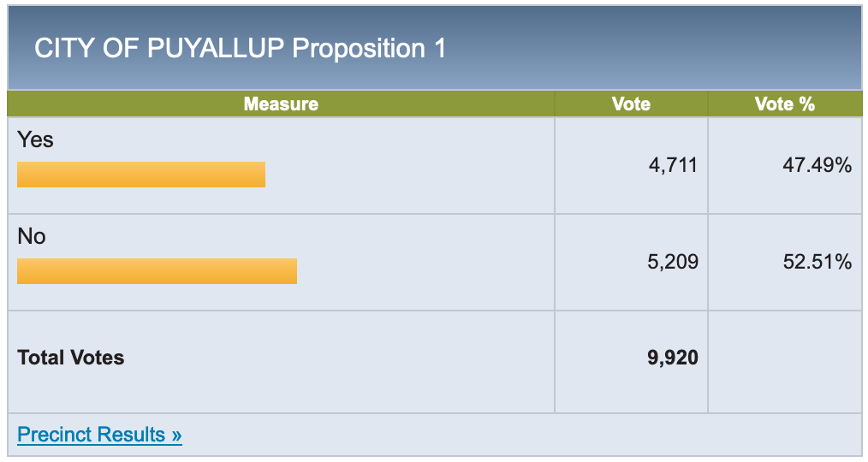Click the orange Yes result bar
This screenshot has height=462, width=868.
pyautogui.click(x=141, y=175)
